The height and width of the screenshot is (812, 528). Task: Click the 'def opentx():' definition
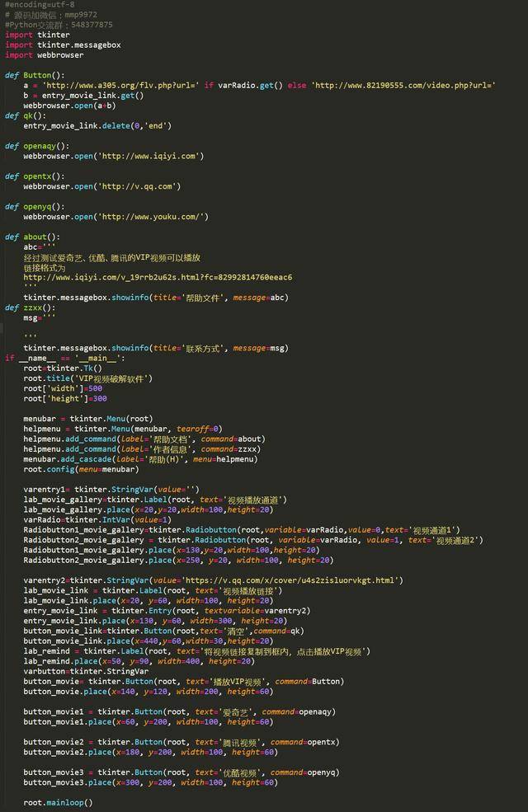coord(35,176)
